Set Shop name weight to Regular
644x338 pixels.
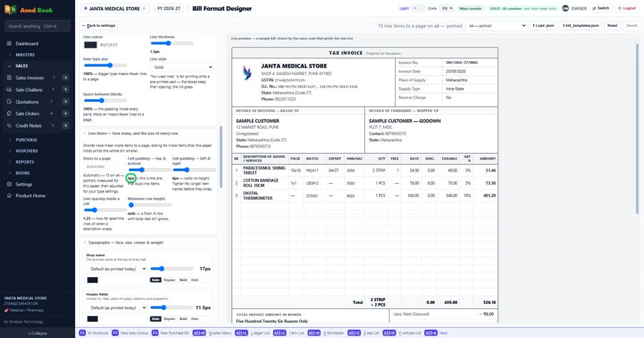(x=169, y=280)
